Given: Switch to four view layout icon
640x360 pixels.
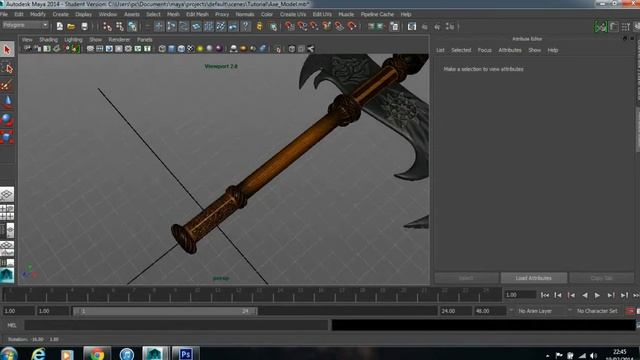Looking at the screenshot, I should (7, 212).
